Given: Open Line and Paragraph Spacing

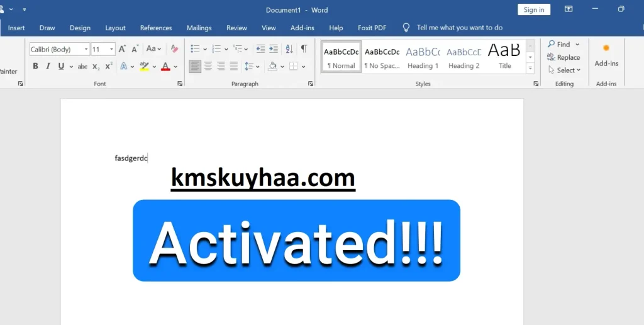Looking at the screenshot, I should pos(249,66).
